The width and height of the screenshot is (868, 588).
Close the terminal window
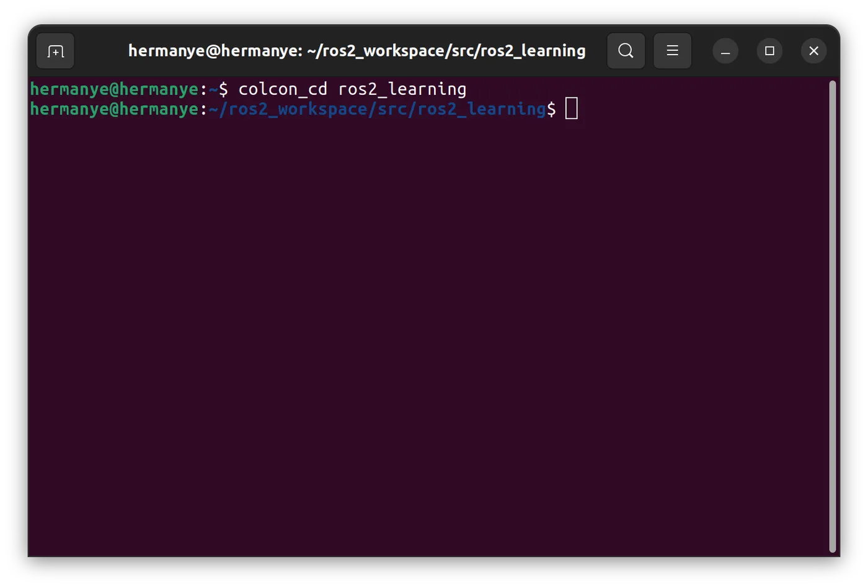click(x=813, y=51)
